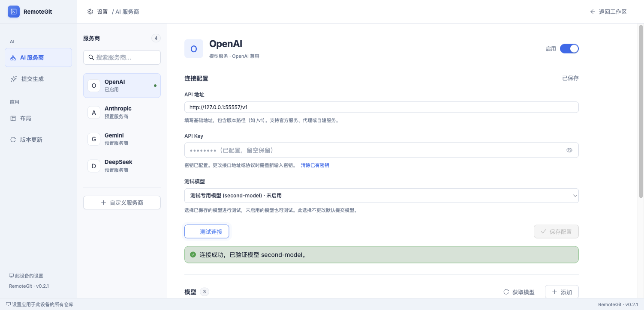Screen dimensions: 644x310
Task: Click the 搜索服务商 search field
Action: 122,57
